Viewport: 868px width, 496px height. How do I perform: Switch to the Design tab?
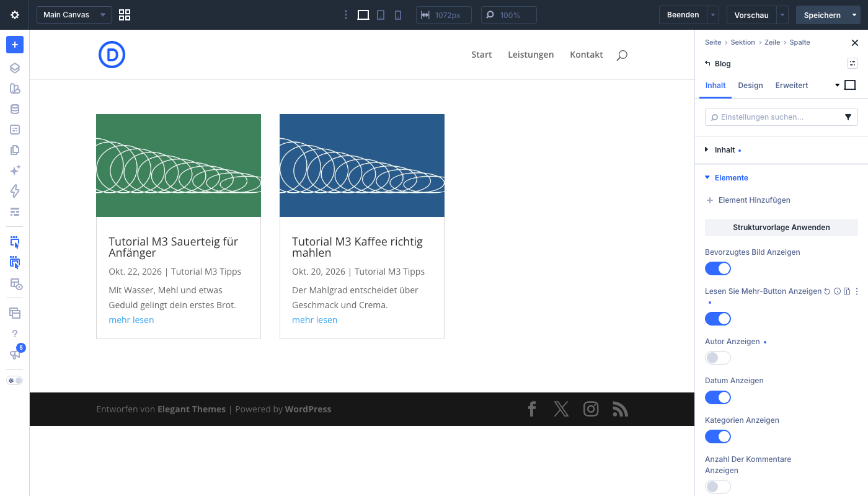point(750,86)
